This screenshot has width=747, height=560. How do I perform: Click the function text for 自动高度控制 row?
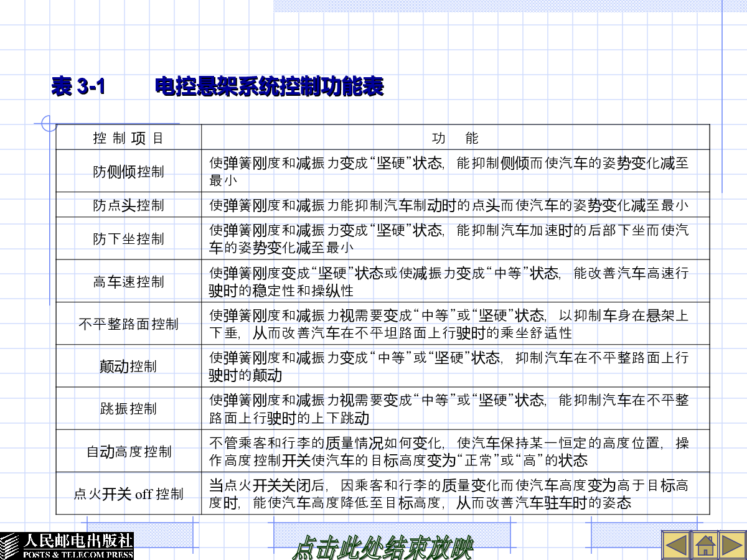[x=449, y=451]
